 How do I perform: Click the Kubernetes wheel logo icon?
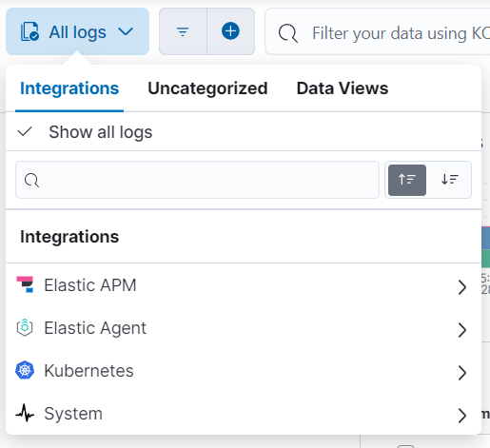click(x=25, y=370)
